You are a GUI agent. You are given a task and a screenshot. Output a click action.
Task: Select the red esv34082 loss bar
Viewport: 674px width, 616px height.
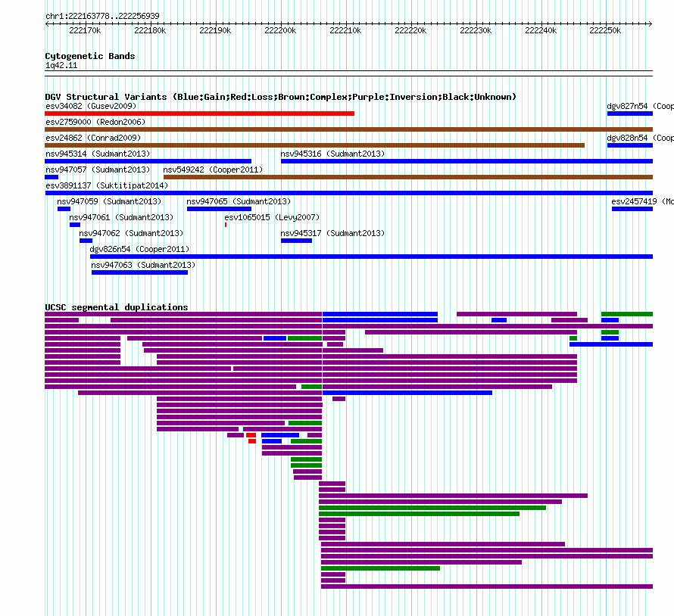pyautogui.click(x=199, y=114)
